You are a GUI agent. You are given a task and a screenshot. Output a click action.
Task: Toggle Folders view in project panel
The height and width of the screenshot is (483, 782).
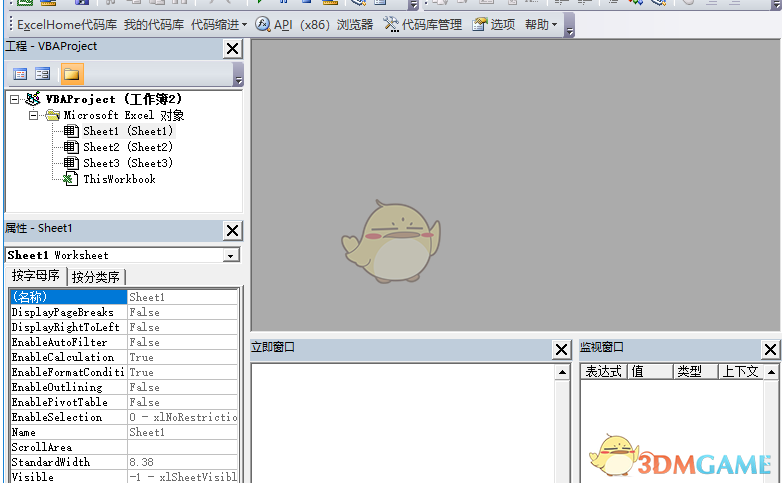pos(72,74)
